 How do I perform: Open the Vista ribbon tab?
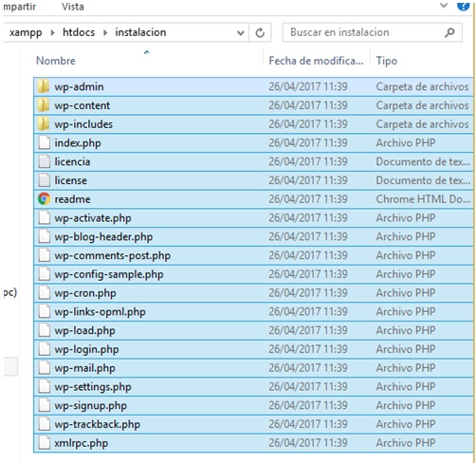73,7
